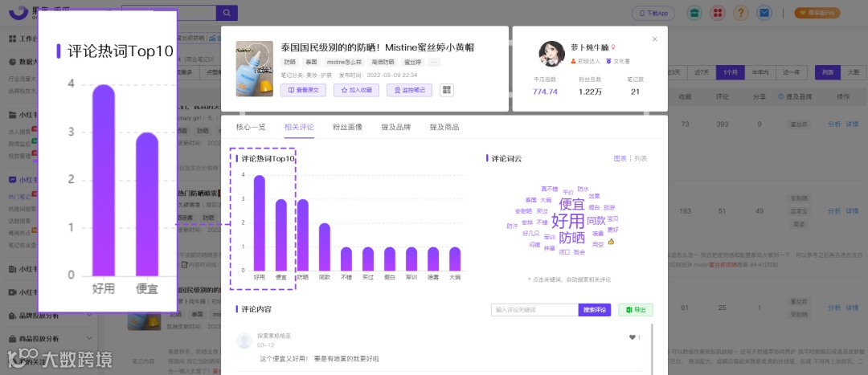Click the red four-dot apps icon
868x375 pixels.
pos(718,13)
